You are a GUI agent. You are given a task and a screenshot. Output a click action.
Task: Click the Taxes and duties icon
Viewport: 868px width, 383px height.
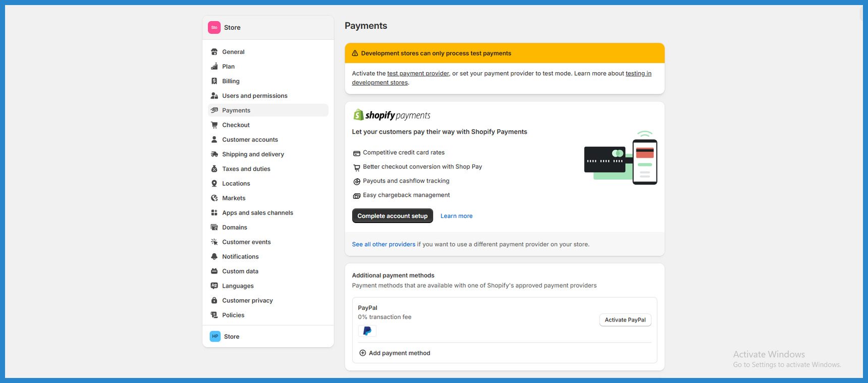click(214, 169)
